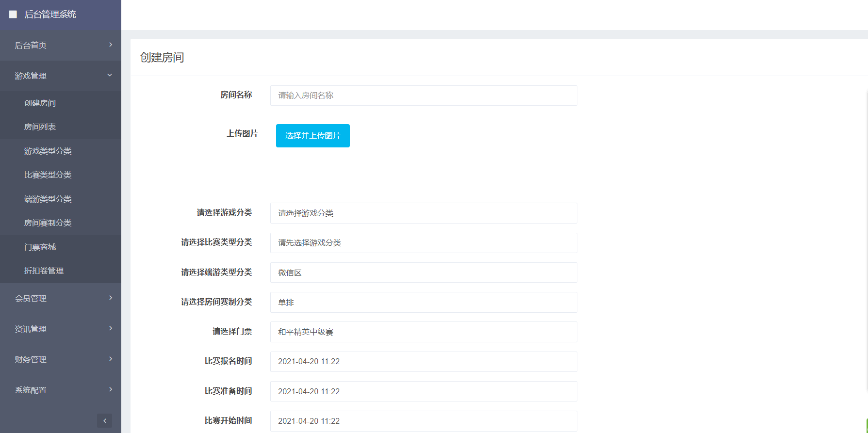The image size is (868, 433).
Task: Click the 比赛开始时间 date field
Action: pyautogui.click(x=423, y=421)
